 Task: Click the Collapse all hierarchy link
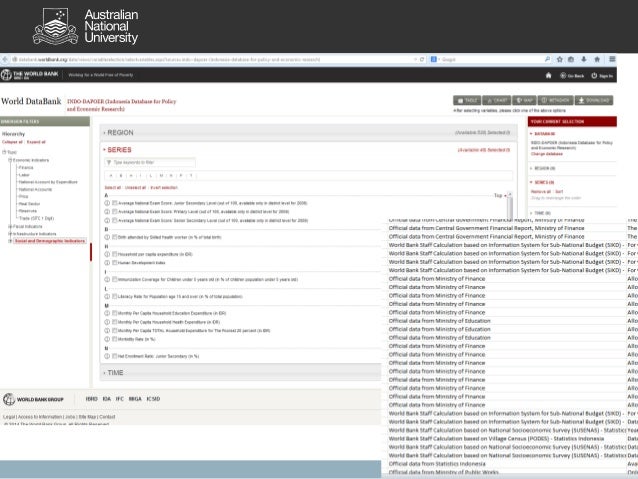12,142
